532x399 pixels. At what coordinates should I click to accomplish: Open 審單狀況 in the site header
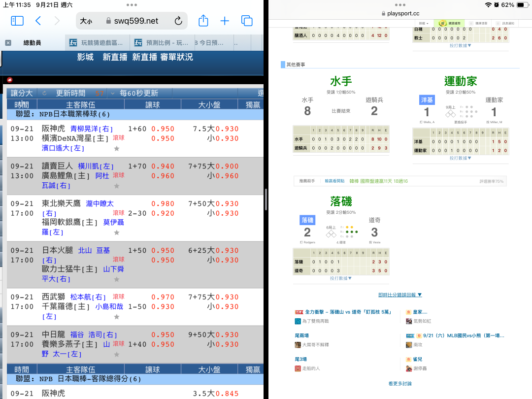tap(176, 57)
